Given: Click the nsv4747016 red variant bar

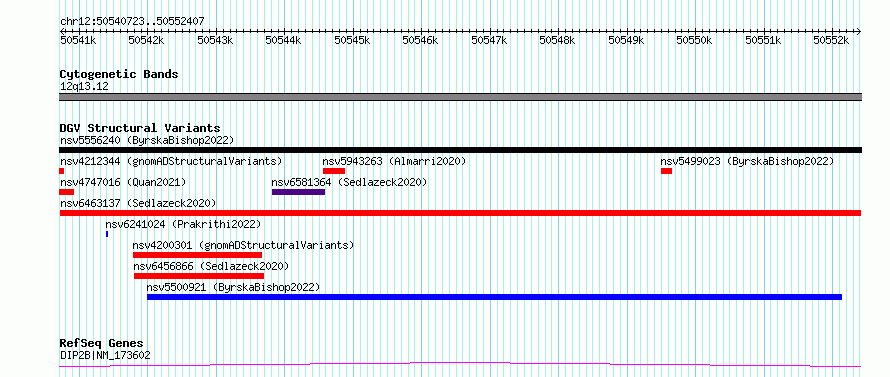Looking at the screenshot, I should tap(66, 192).
